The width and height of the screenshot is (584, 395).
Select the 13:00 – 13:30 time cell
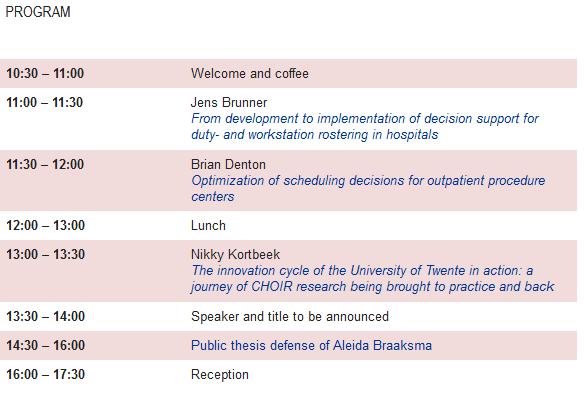45,254
